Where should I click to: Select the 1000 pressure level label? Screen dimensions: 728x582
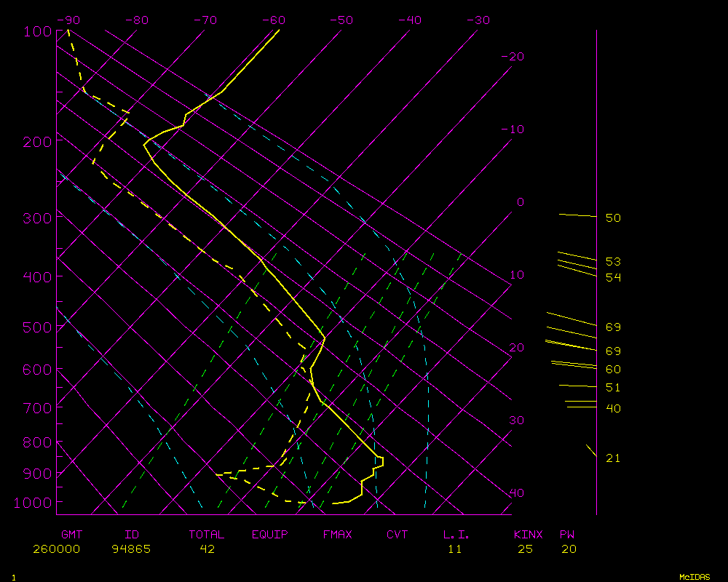point(29,503)
